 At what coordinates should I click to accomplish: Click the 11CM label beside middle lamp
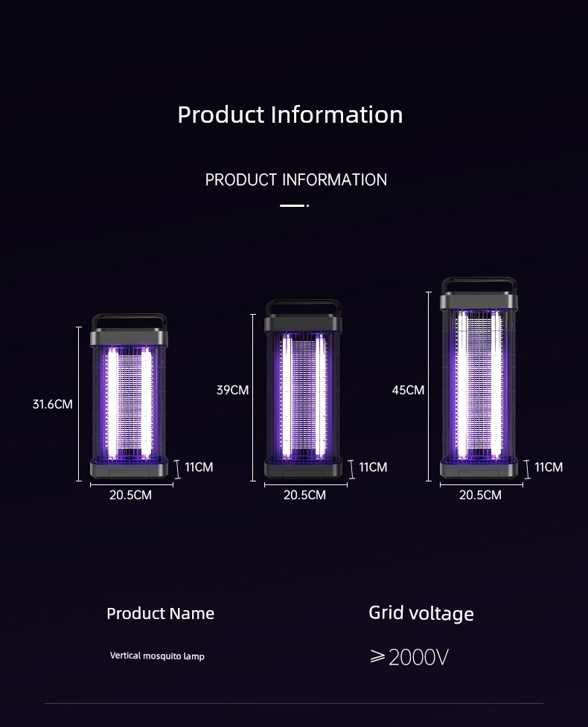[373, 467]
